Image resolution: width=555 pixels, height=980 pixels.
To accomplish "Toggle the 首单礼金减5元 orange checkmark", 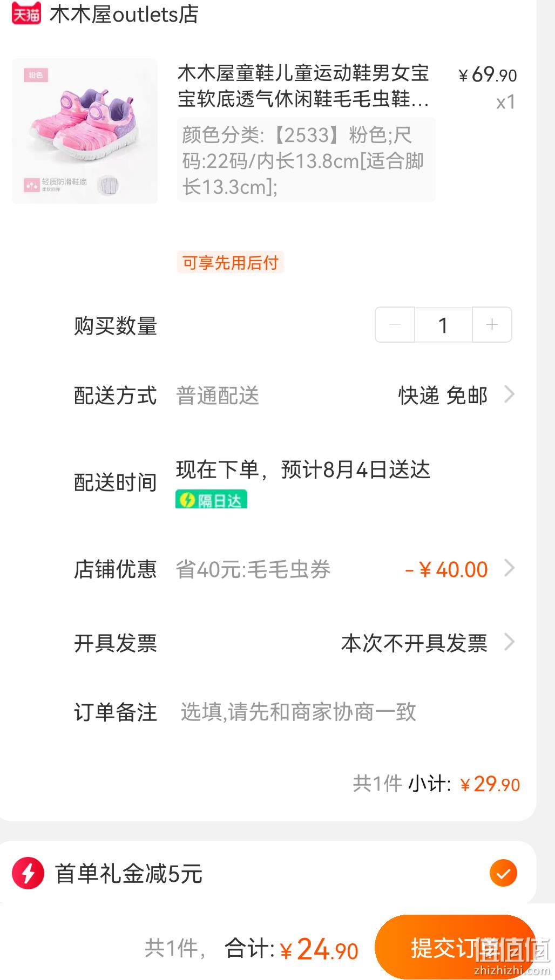I will coord(503,873).
